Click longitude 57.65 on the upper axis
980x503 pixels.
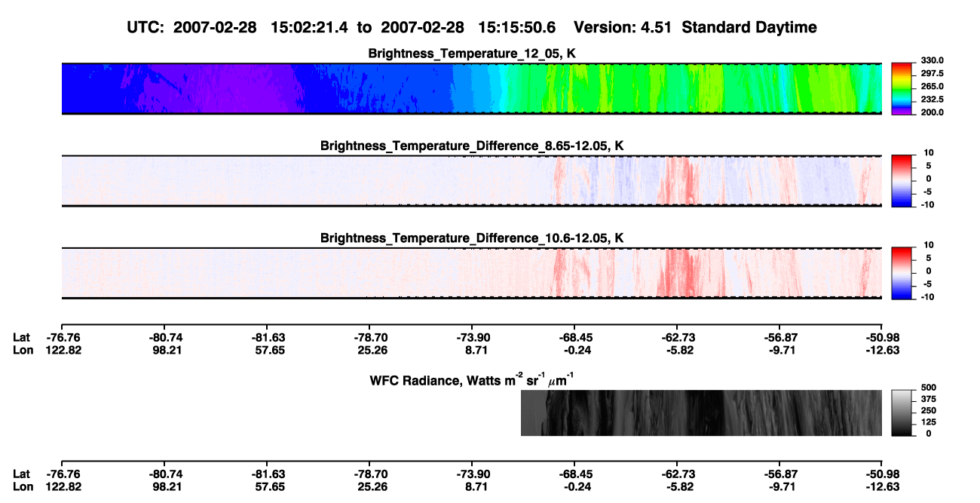268,350
